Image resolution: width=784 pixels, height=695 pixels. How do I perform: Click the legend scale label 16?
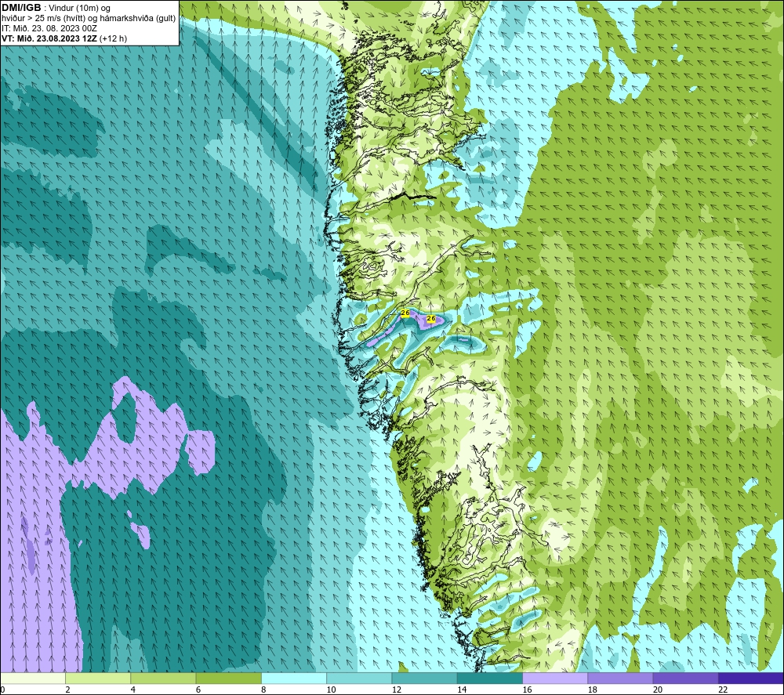coord(527,690)
